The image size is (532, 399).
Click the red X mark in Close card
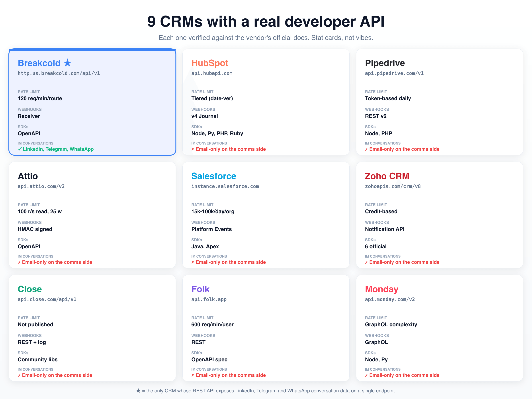click(x=19, y=376)
